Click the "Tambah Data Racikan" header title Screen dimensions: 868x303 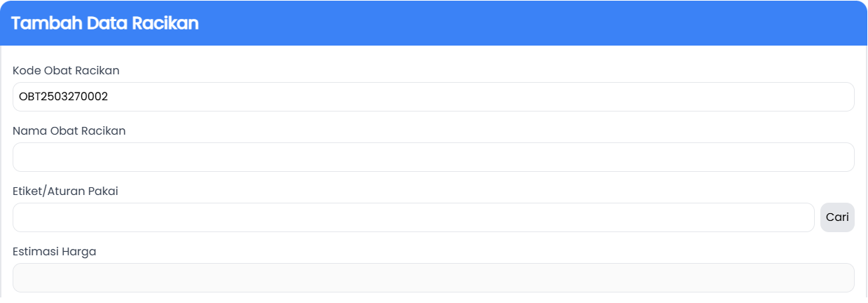(105, 23)
